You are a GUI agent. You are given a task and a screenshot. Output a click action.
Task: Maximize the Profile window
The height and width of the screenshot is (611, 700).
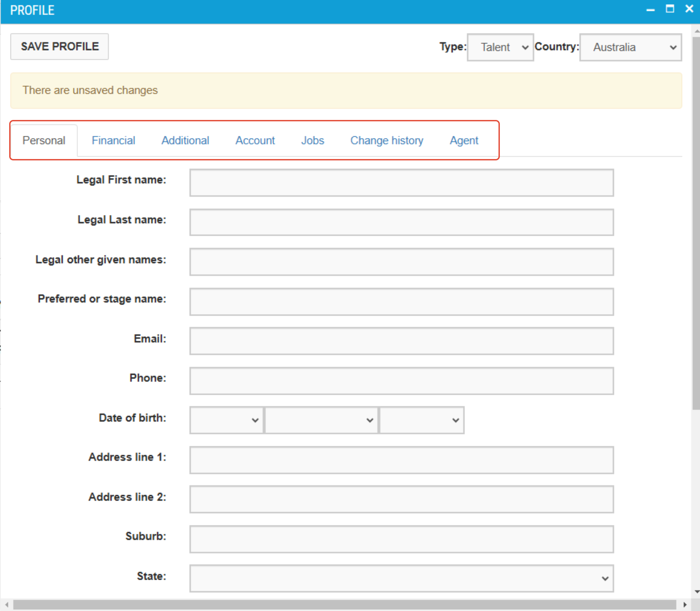[670, 9]
